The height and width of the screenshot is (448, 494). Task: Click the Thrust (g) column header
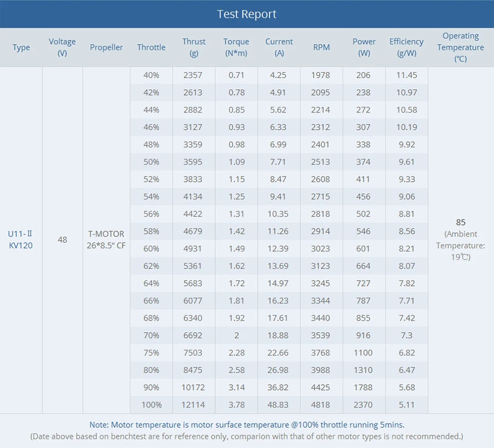194,47
